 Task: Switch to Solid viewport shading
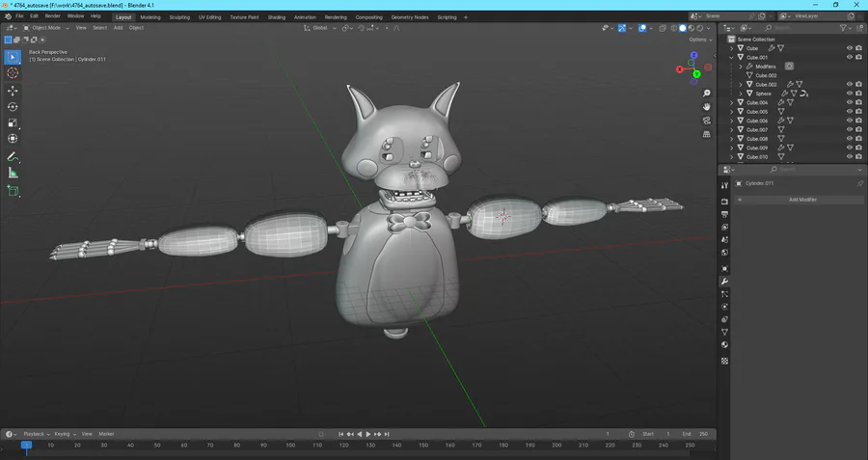coord(683,28)
